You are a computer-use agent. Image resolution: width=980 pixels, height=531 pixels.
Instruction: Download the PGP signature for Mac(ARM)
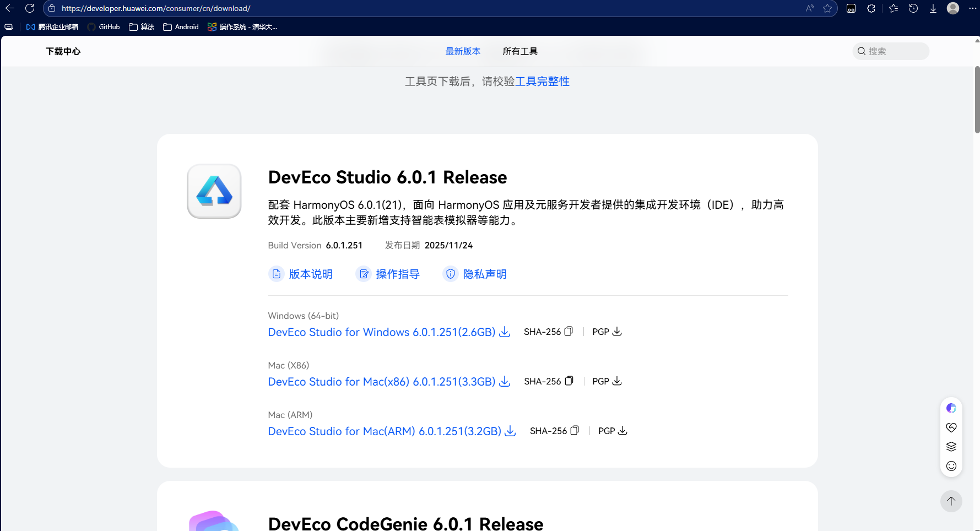pyautogui.click(x=622, y=431)
